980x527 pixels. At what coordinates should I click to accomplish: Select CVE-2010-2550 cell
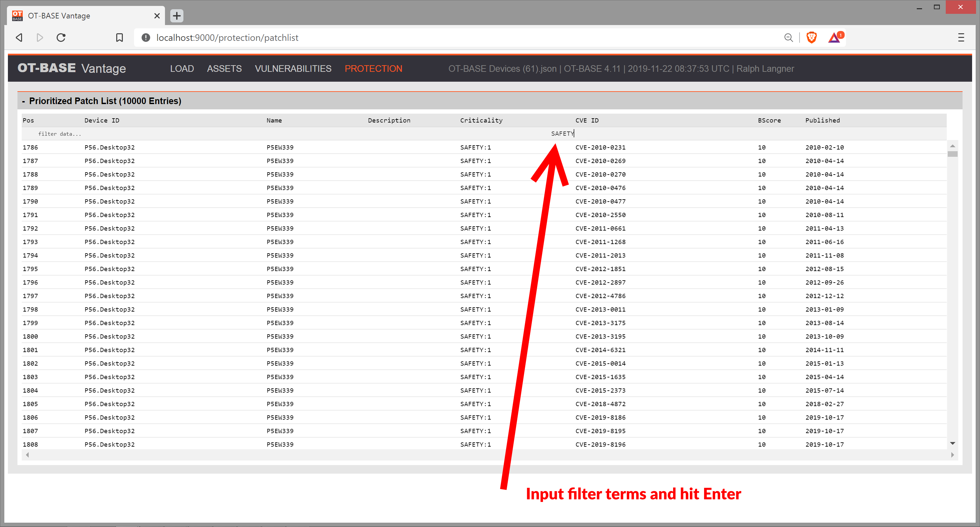tap(600, 215)
